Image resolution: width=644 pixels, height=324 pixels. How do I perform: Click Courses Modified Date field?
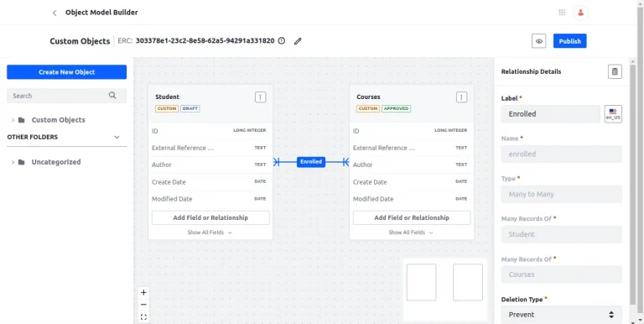tap(412, 199)
